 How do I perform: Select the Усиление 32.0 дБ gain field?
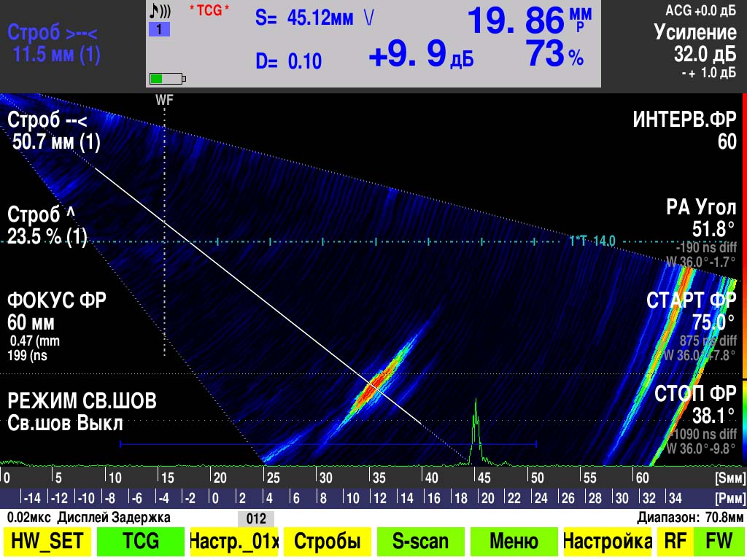tap(694, 44)
